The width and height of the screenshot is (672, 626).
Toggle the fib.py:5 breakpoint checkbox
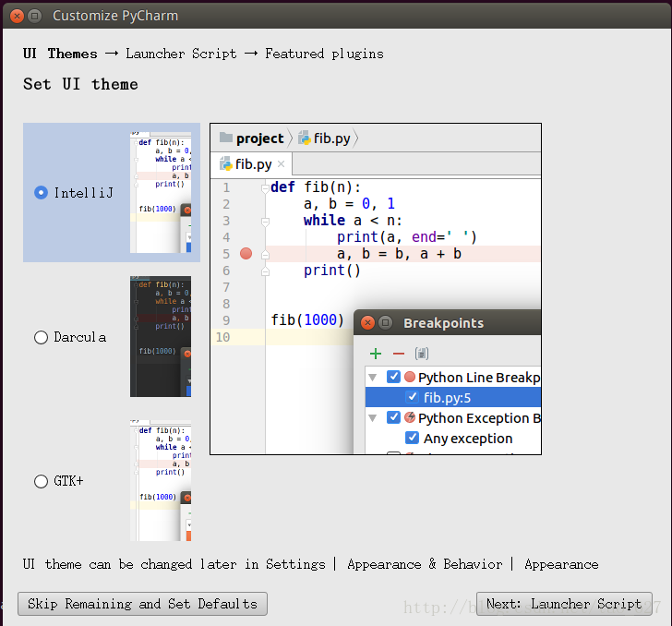point(413,397)
